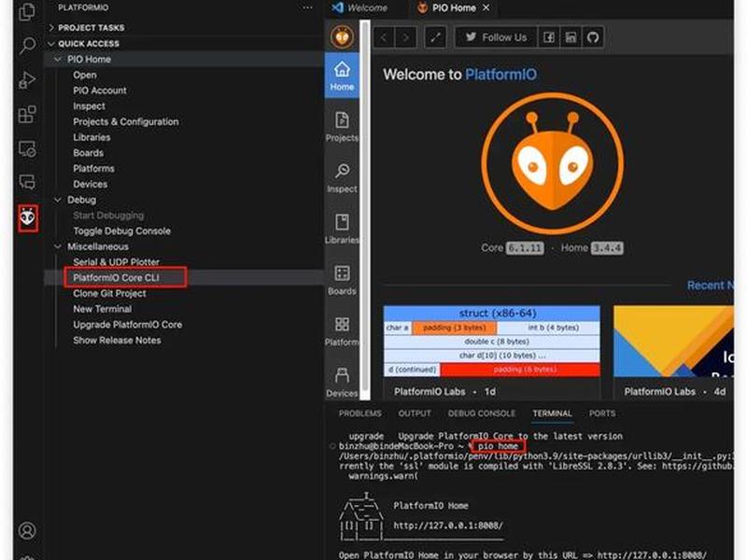Click Start Debugging under Debug
Screen dimensions: 747x560
[x=108, y=216]
